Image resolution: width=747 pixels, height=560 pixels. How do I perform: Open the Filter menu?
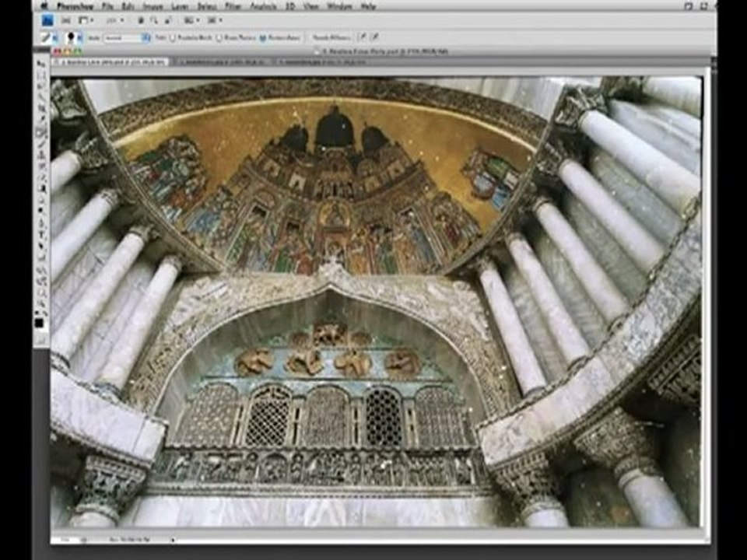(233, 7)
